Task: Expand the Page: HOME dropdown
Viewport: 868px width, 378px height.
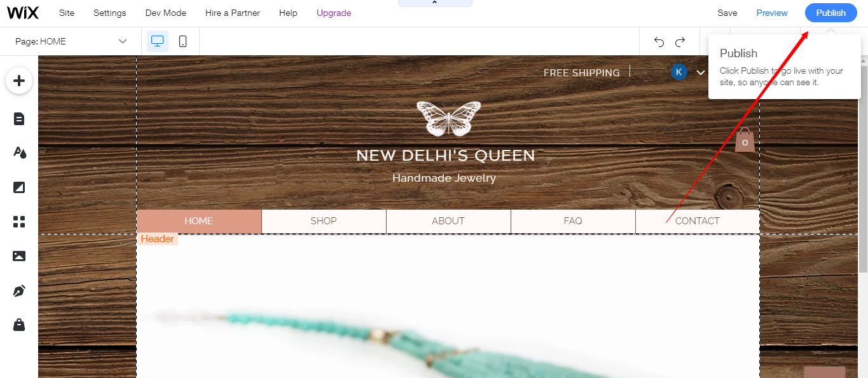Action: [x=71, y=41]
